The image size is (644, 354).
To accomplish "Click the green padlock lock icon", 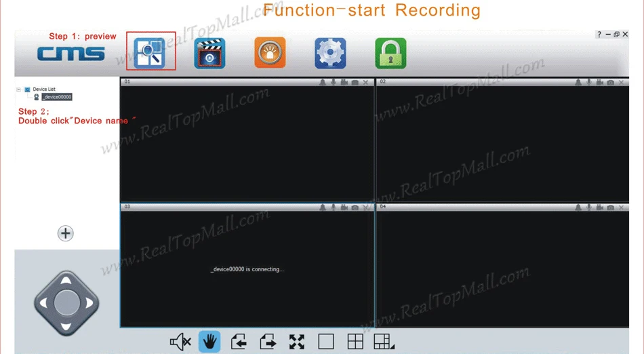I will tap(390, 53).
